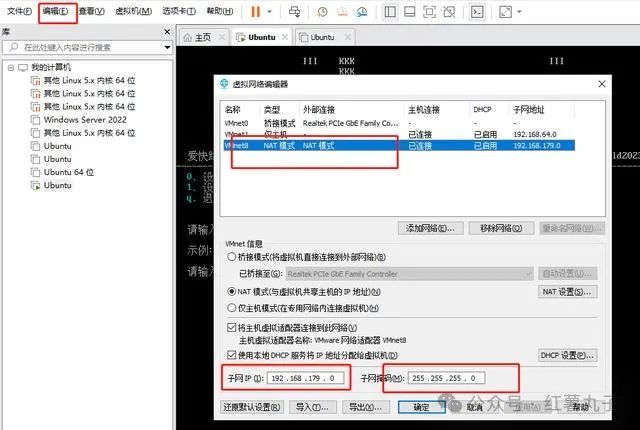Screen dimensions: 640x430
Task: Click the Send Ctrl+Alt+Del toolbar icon
Action: point(294,12)
